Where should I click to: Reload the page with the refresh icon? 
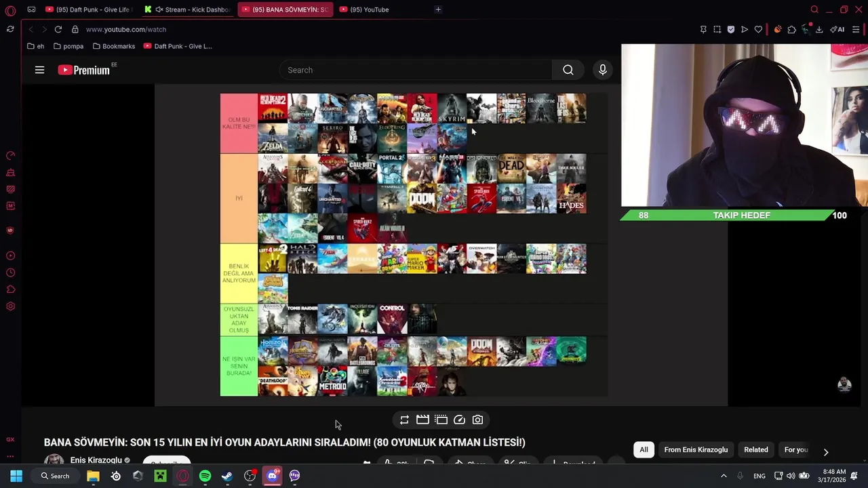[58, 29]
